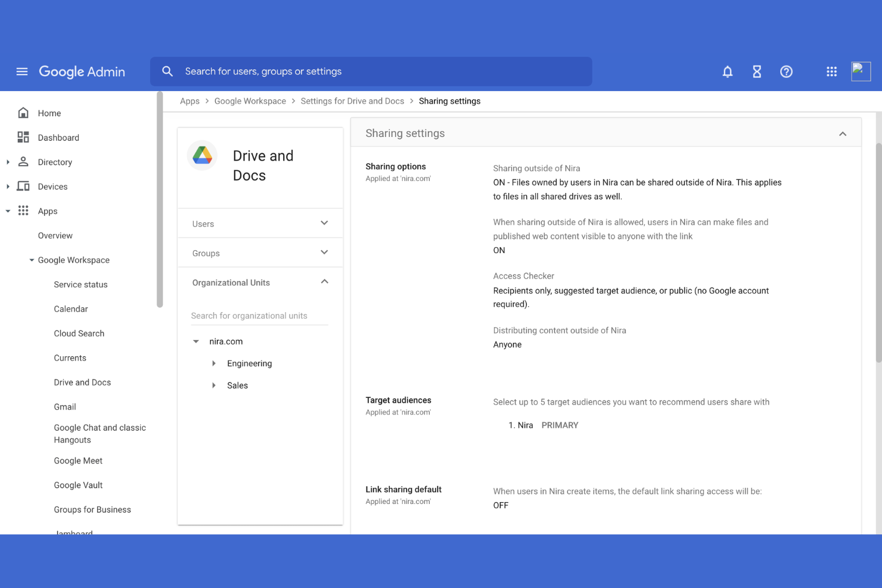Collapse the Apps sidebar section
Viewport: 882px width, 588px height.
[8, 211]
